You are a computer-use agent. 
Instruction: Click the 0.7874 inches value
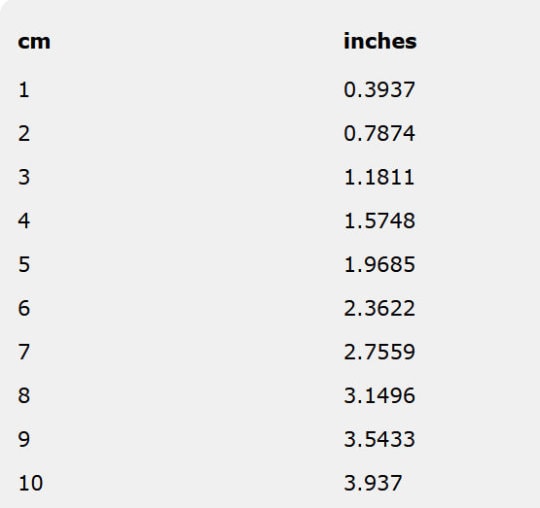click(x=380, y=134)
